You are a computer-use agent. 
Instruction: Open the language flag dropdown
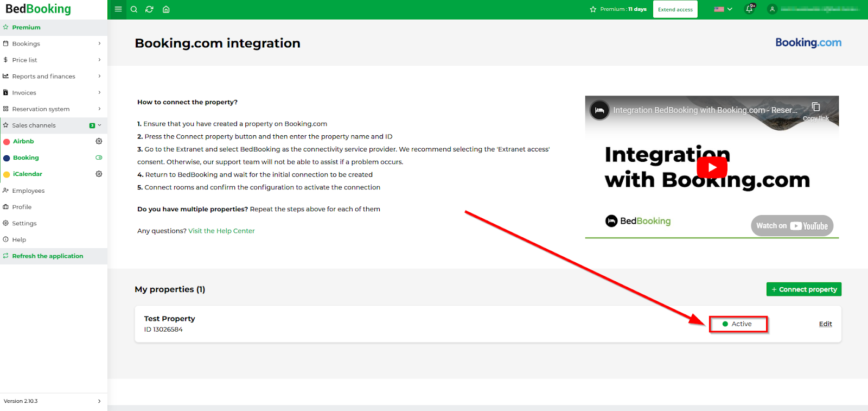[723, 9]
